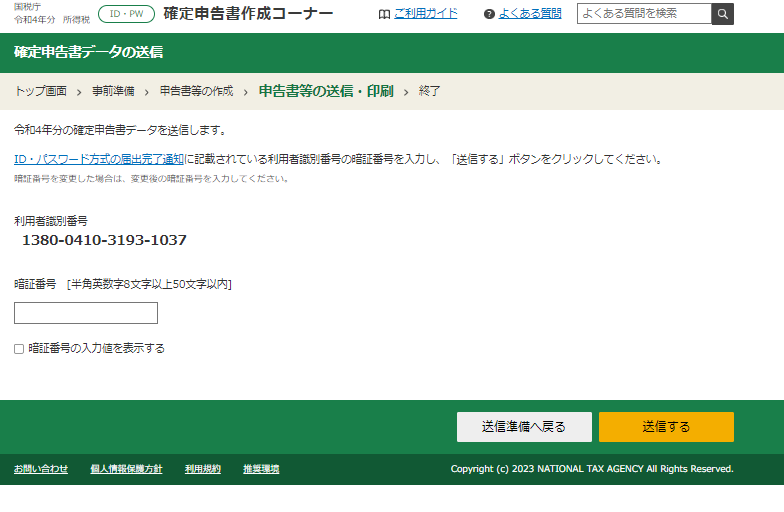
Task: Click the book icon beside ご利用ガイド
Action: click(x=384, y=14)
